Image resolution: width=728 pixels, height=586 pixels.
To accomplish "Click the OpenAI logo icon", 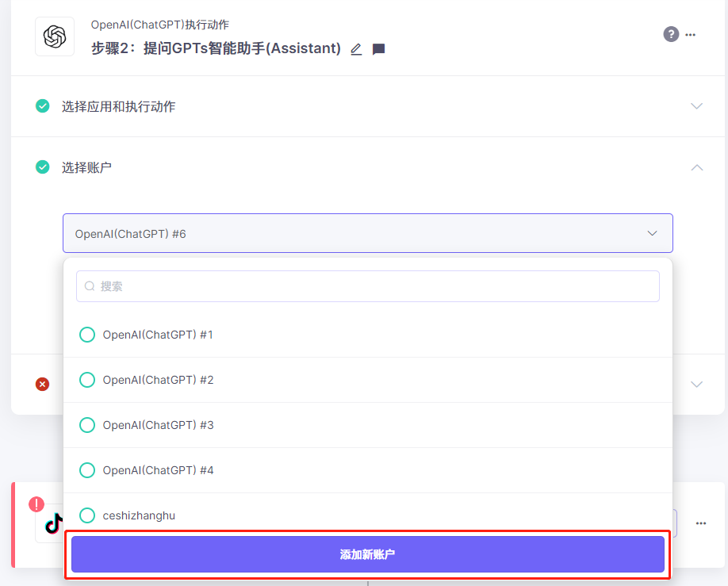I will (x=55, y=36).
